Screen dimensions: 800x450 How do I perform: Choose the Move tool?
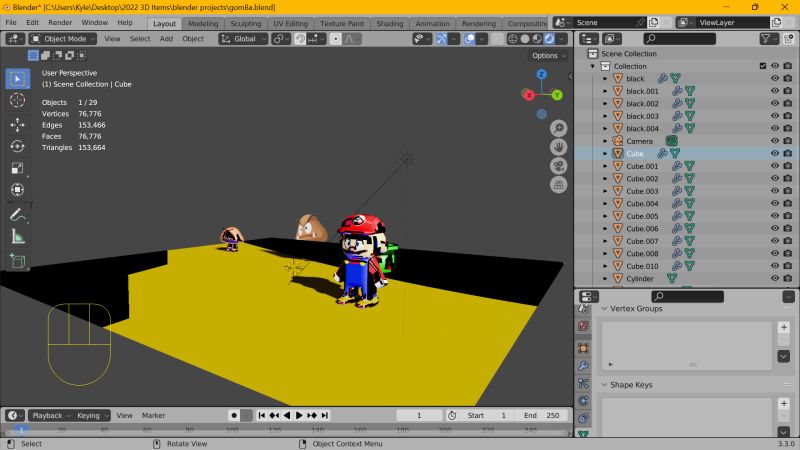pos(17,125)
